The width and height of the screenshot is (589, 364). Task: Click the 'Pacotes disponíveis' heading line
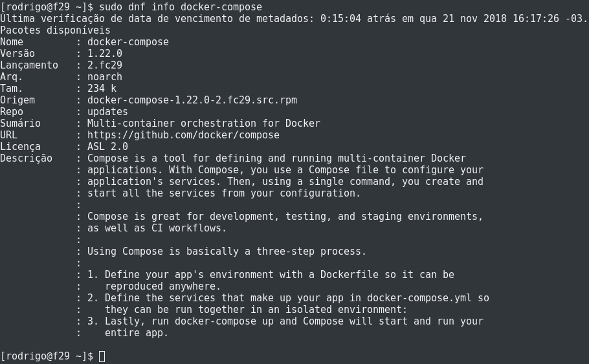click(55, 30)
